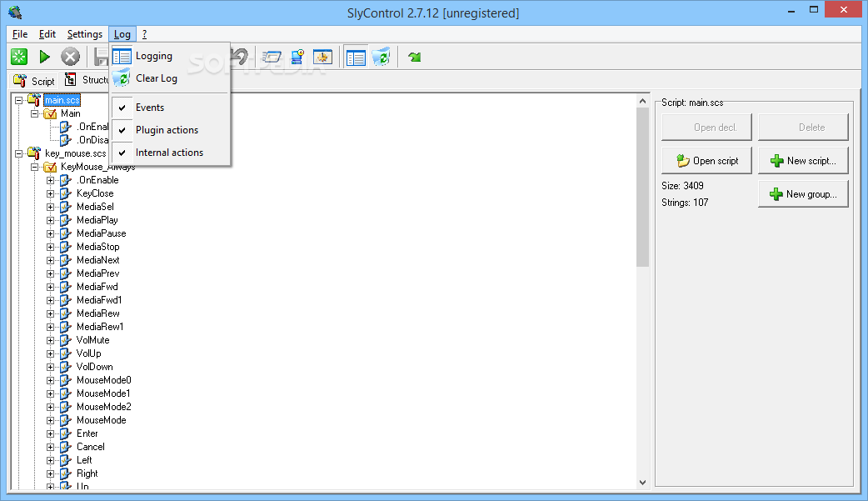The height and width of the screenshot is (501, 868).
Task: Choose Logging from the Log menu
Action: (x=170, y=56)
